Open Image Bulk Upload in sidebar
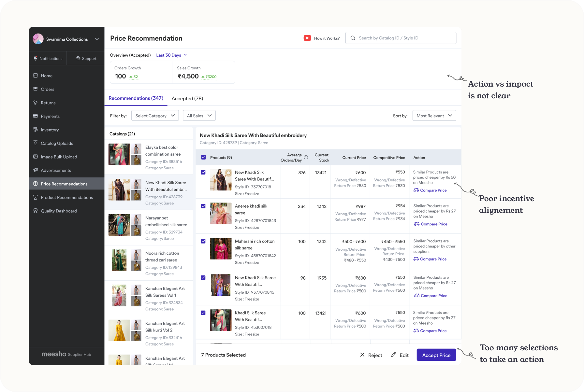Screen dimensions: 584x392 coord(66,157)
